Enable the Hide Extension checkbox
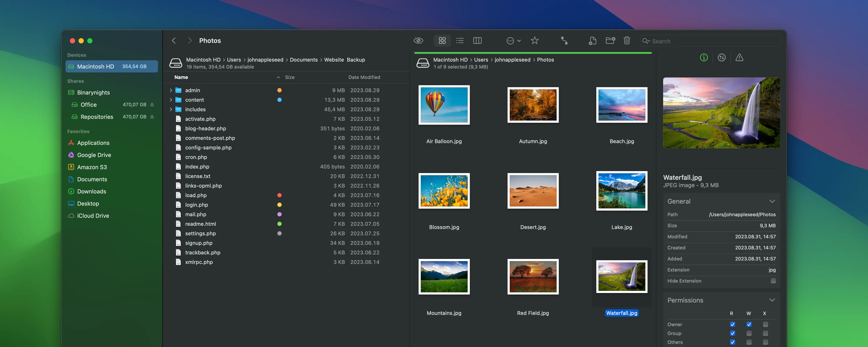This screenshot has width=868, height=347. [x=773, y=281]
